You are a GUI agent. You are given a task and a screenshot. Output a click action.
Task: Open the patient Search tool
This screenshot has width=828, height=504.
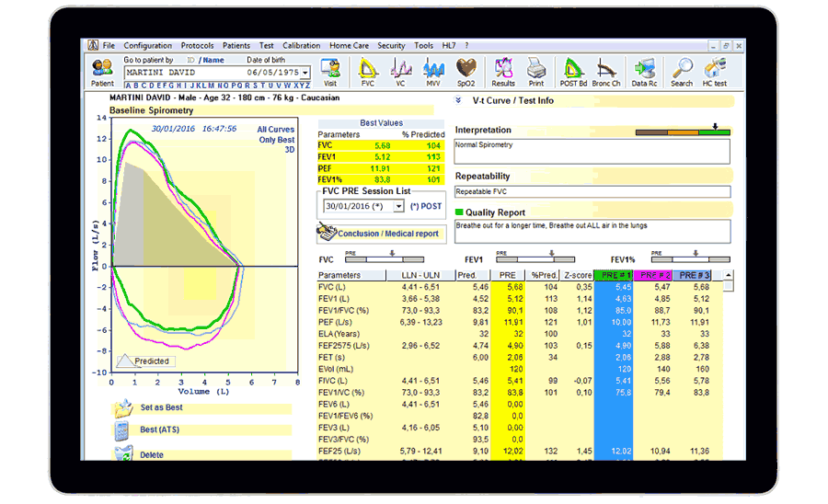click(x=682, y=72)
